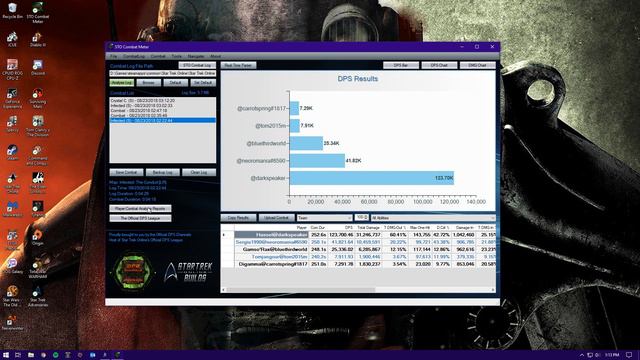This screenshot has height=360, width=640.
Task: Click the green Analyze Log button
Action: [122, 82]
